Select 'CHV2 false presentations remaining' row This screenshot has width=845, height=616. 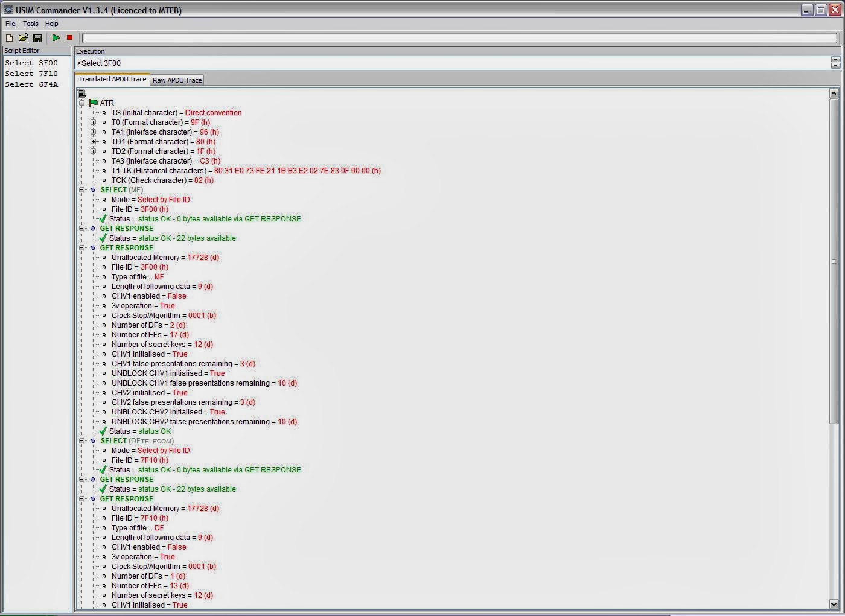pyautogui.click(x=183, y=402)
